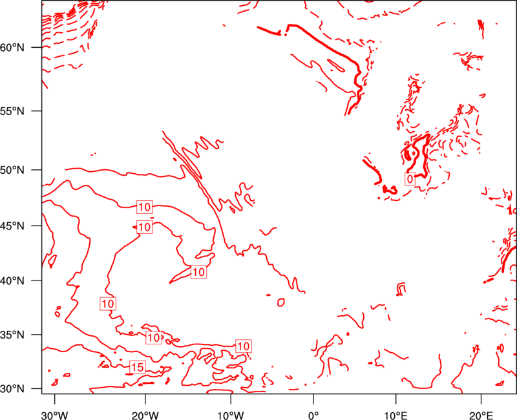This screenshot has width=517, height=420.
Task: Click the 10 label at the elongated loop's end
Action: (199, 272)
